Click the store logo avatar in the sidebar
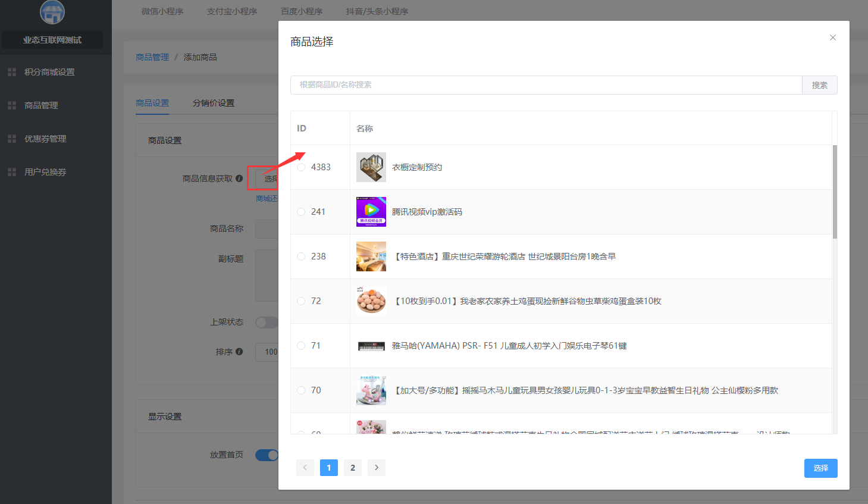 (52, 11)
